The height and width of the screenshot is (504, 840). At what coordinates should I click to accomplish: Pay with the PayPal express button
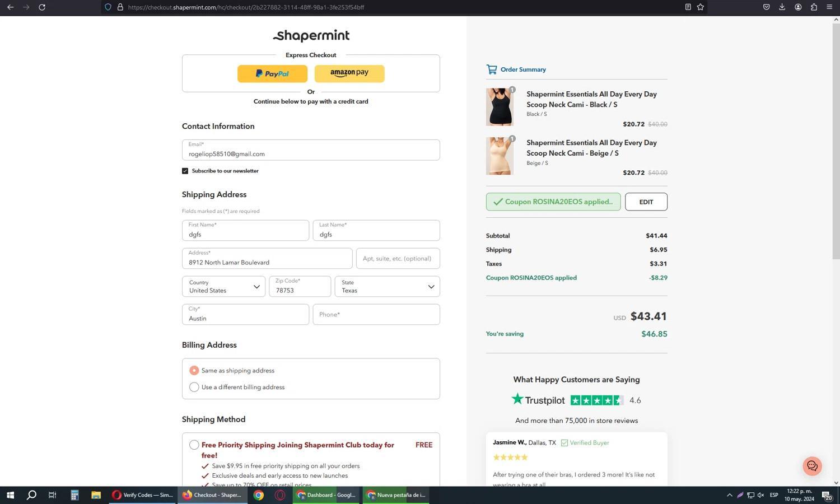[x=272, y=73]
